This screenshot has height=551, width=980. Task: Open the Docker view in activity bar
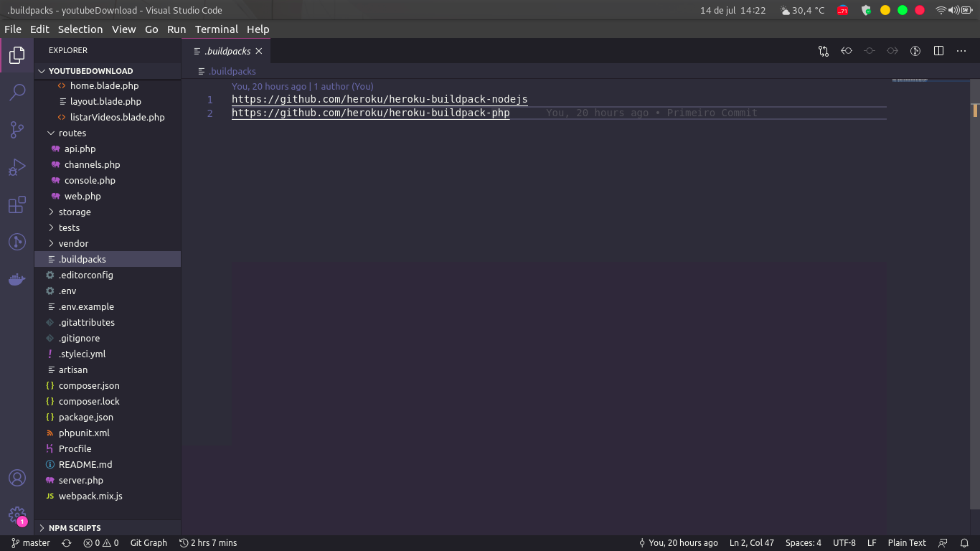coord(17,279)
